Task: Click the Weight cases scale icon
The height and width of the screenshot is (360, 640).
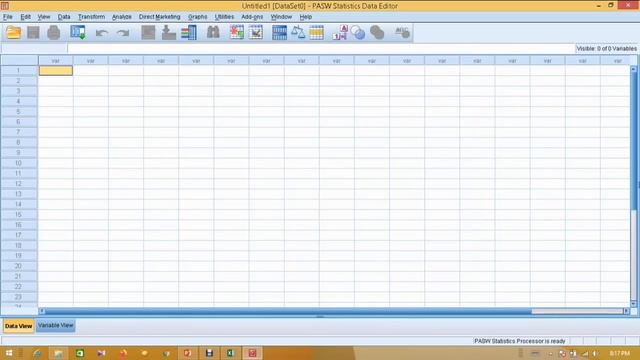Action: pyautogui.click(x=298, y=33)
